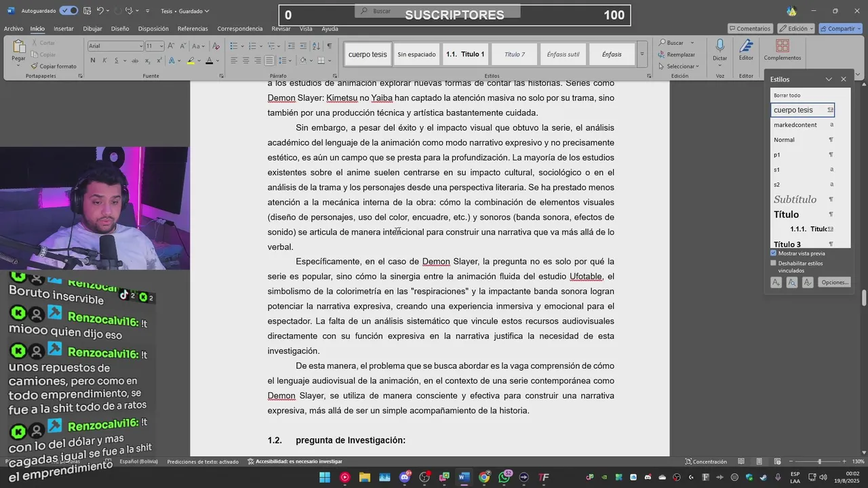Toggle the Autoguardado switch
Screen dimensions: 868x488
(68, 11)
